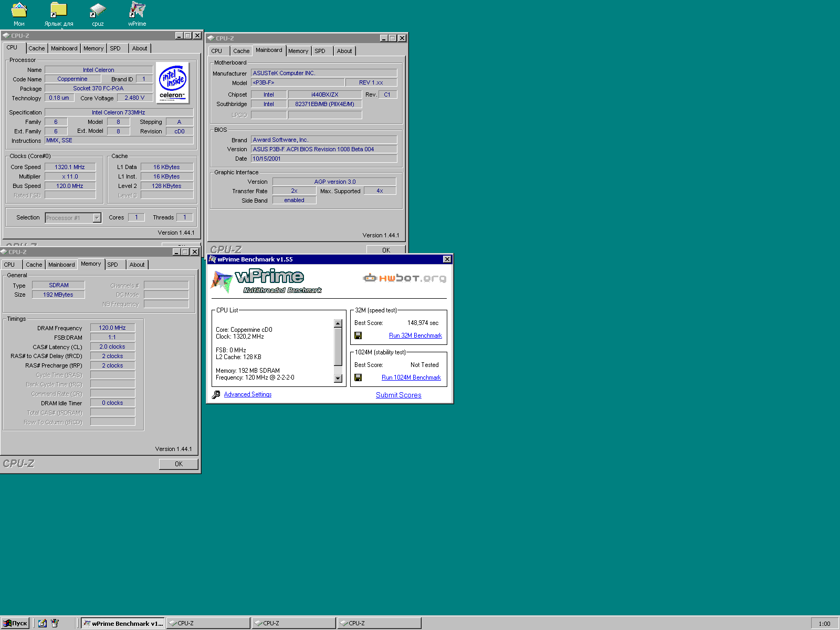
Task: Open Mainboard tab in top-left CPU-Z window
Action: 64,48
